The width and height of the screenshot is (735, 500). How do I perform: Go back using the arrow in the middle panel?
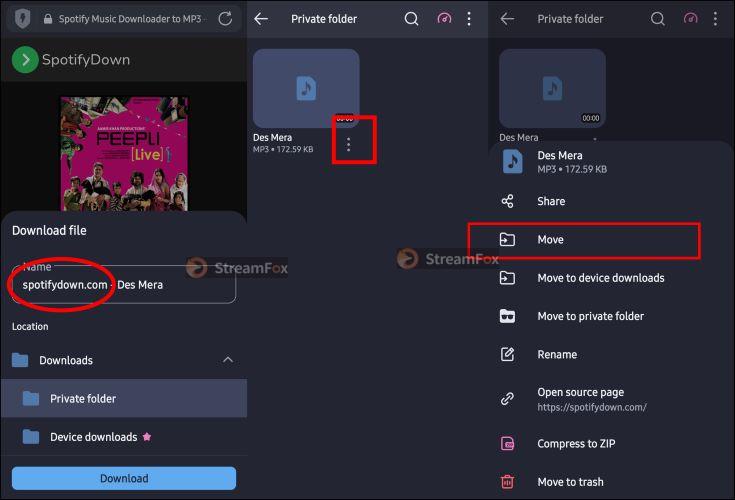coord(261,19)
